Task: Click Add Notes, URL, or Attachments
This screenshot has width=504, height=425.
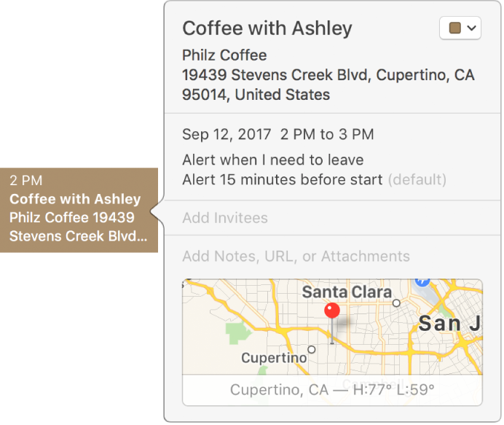Action: (x=296, y=257)
